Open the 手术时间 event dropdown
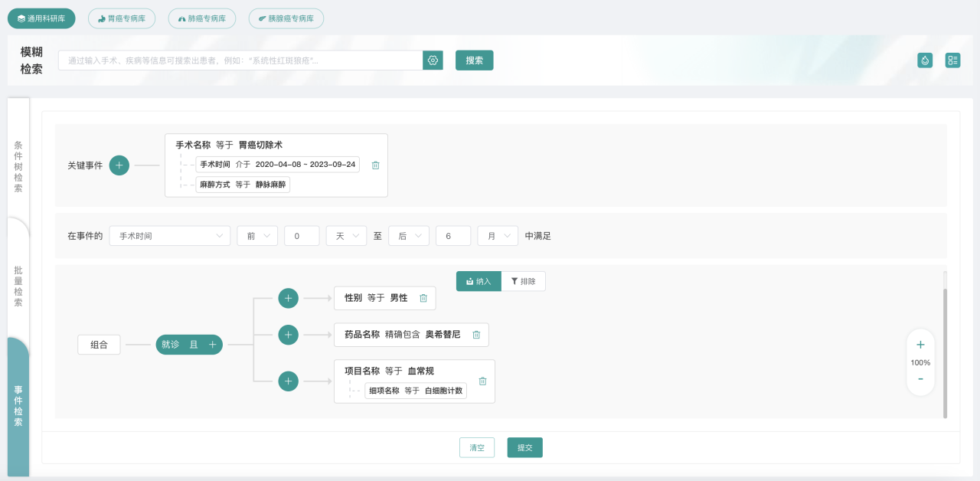980x481 pixels. [170, 236]
